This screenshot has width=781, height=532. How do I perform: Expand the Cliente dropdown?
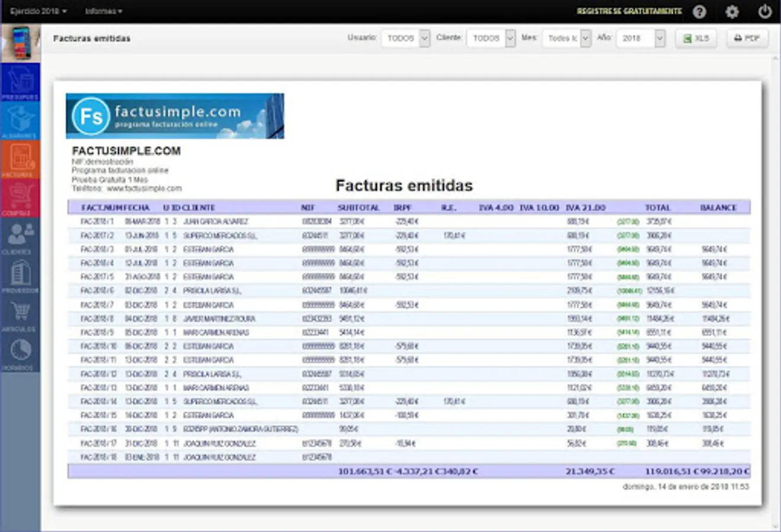coord(491,38)
